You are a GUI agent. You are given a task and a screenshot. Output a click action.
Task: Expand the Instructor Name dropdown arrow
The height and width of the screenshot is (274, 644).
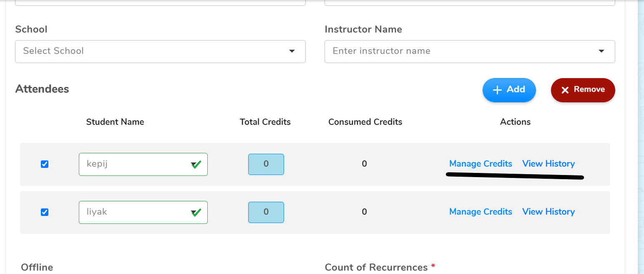pos(601,51)
